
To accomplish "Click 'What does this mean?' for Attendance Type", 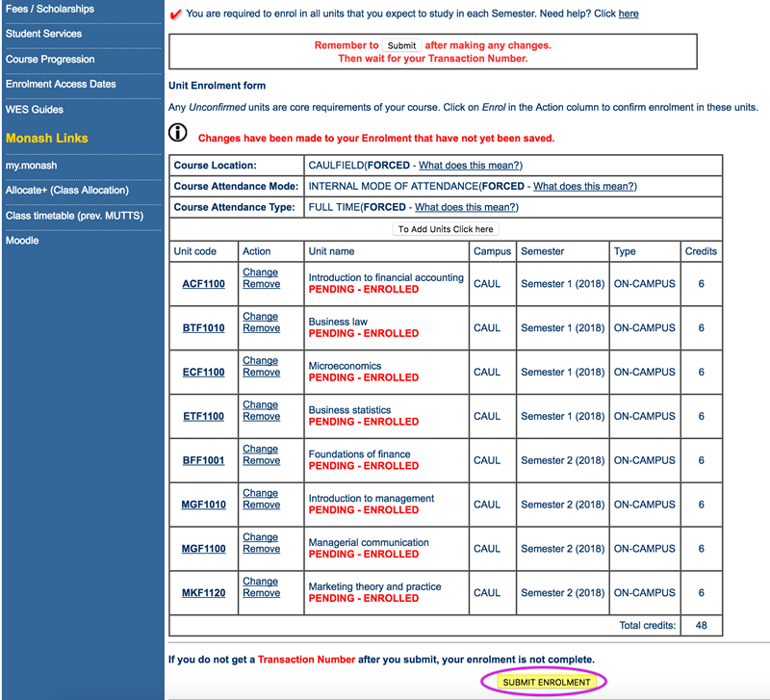I will (x=467, y=207).
